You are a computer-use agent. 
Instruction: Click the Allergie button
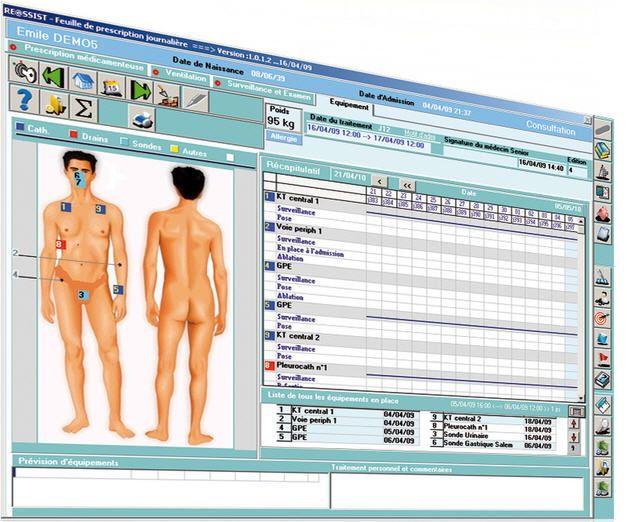click(284, 142)
